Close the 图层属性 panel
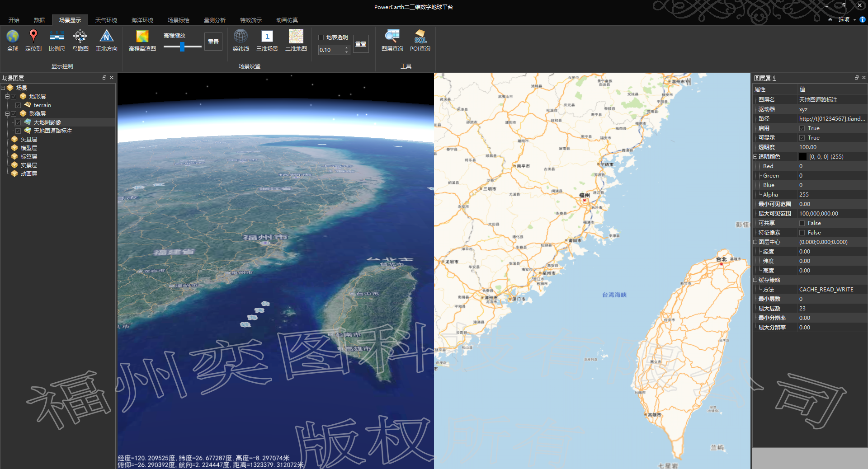The width and height of the screenshot is (868, 469). tap(863, 78)
